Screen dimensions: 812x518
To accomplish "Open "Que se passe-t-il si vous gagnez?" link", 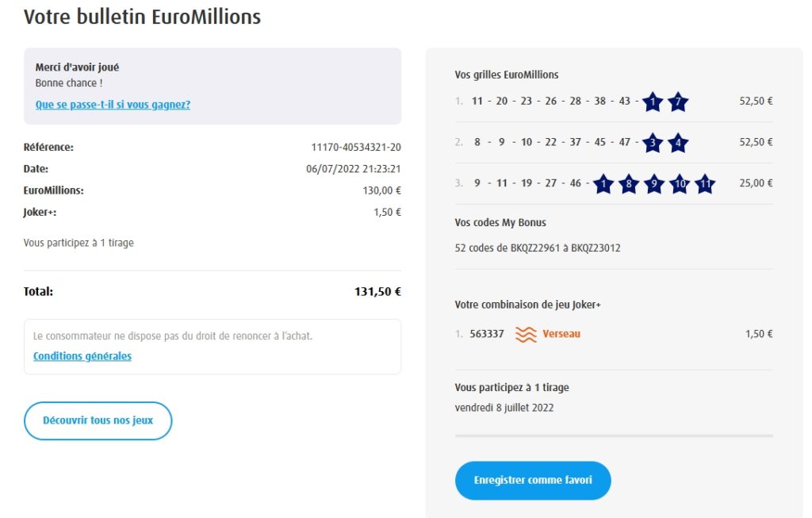I will click(113, 105).
